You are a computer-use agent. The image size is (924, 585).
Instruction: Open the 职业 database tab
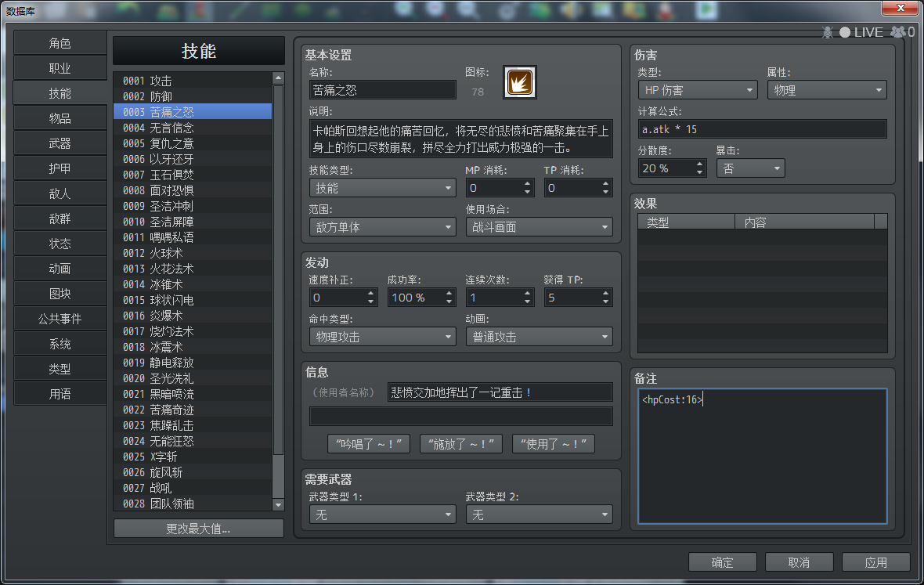point(60,68)
